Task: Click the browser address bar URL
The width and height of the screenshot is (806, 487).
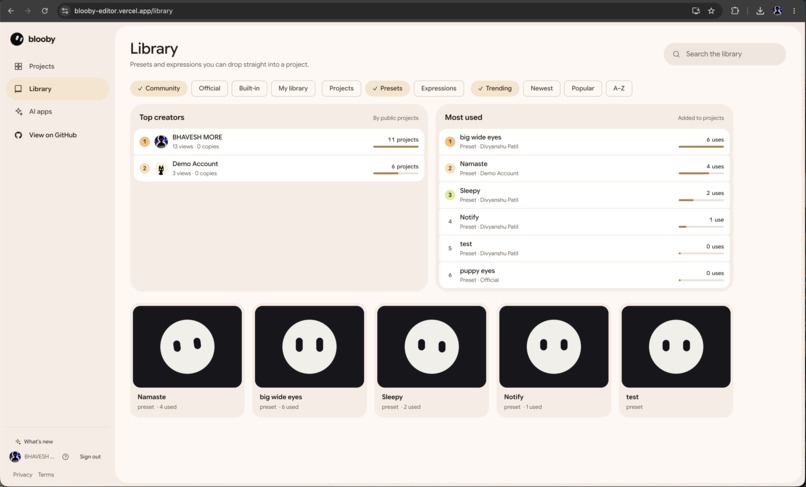Action: click(123, 11)
